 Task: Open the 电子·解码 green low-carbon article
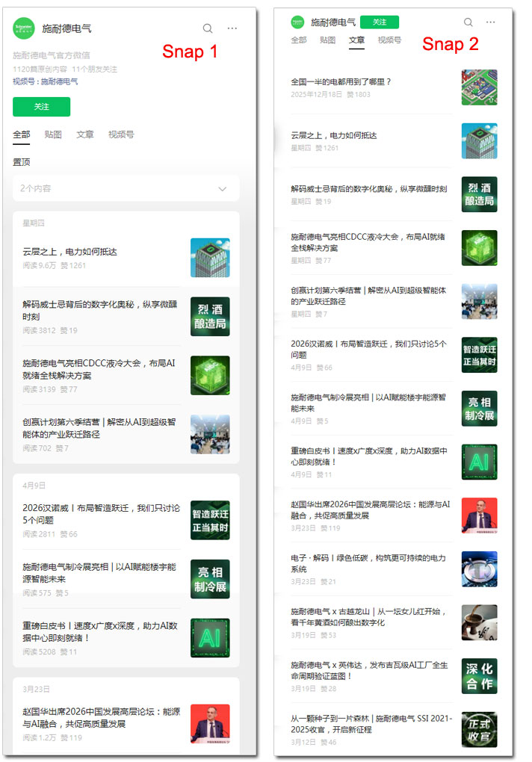[368, 563]
